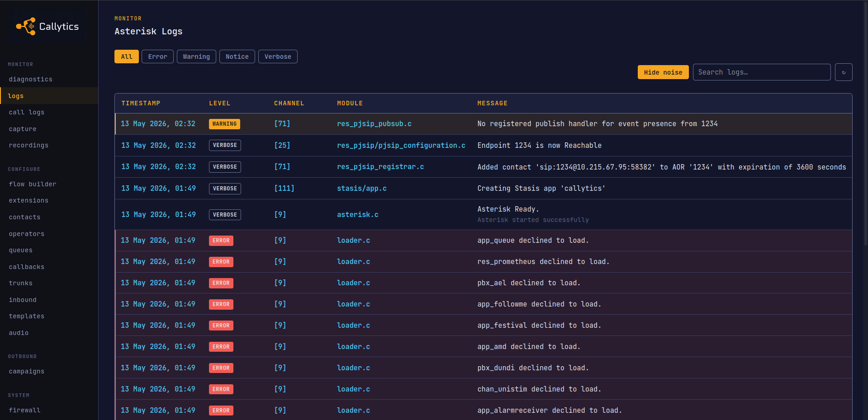Select the All filter tab
This screenshot has width=868, height=420.
[127, 57]
